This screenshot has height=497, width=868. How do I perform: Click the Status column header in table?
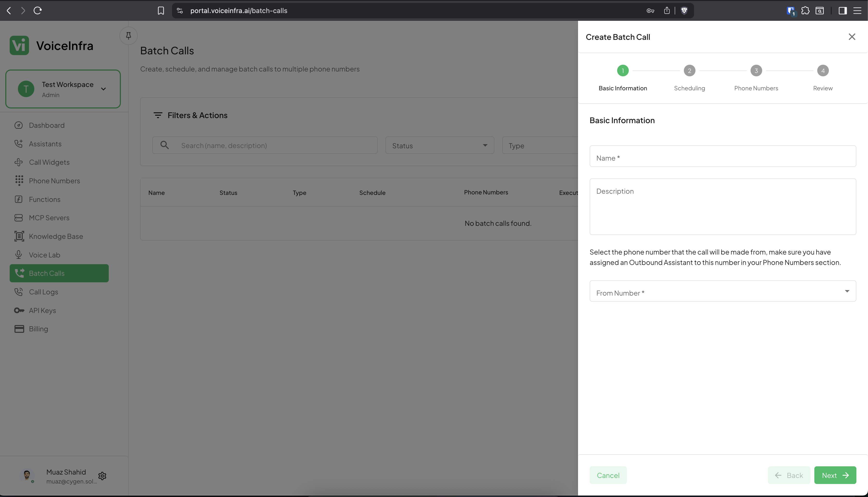228,192
